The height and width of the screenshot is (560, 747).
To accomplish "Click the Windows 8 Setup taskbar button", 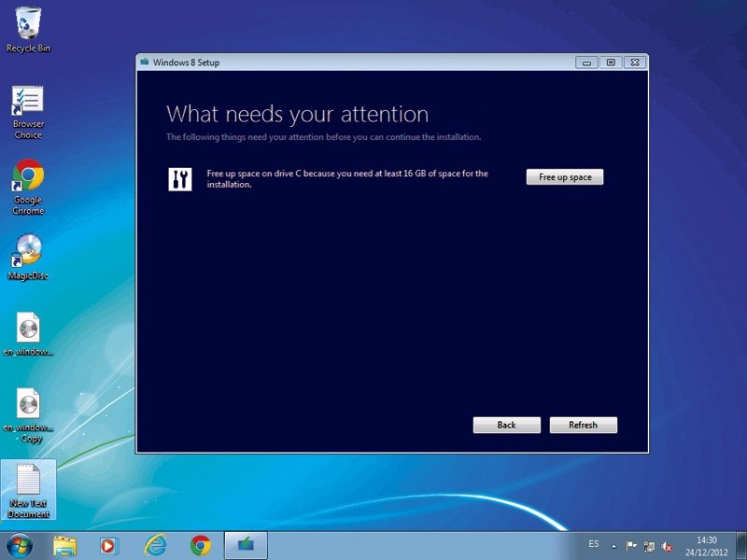I will [246, 546].
